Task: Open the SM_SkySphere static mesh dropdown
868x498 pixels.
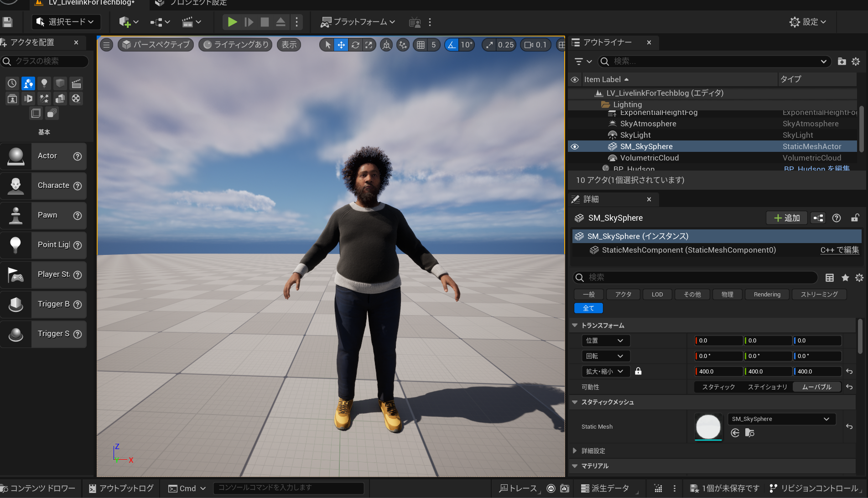Action: 781,419
